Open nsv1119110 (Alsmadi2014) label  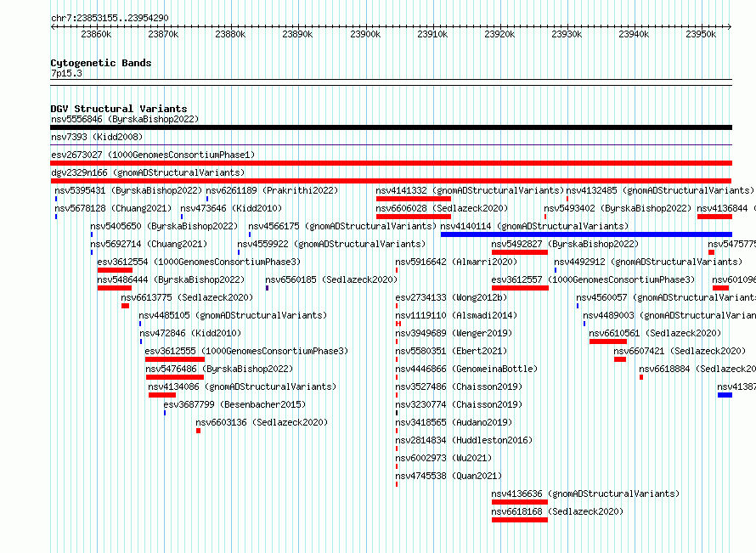456,315
